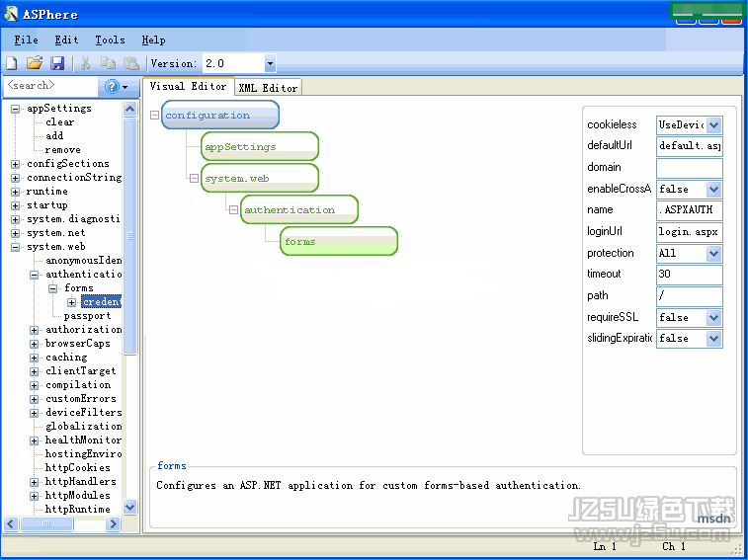Save with the floppy disk icon
Image resolution: width=748 pixels, height=560 pixels.
pos(57,63)
